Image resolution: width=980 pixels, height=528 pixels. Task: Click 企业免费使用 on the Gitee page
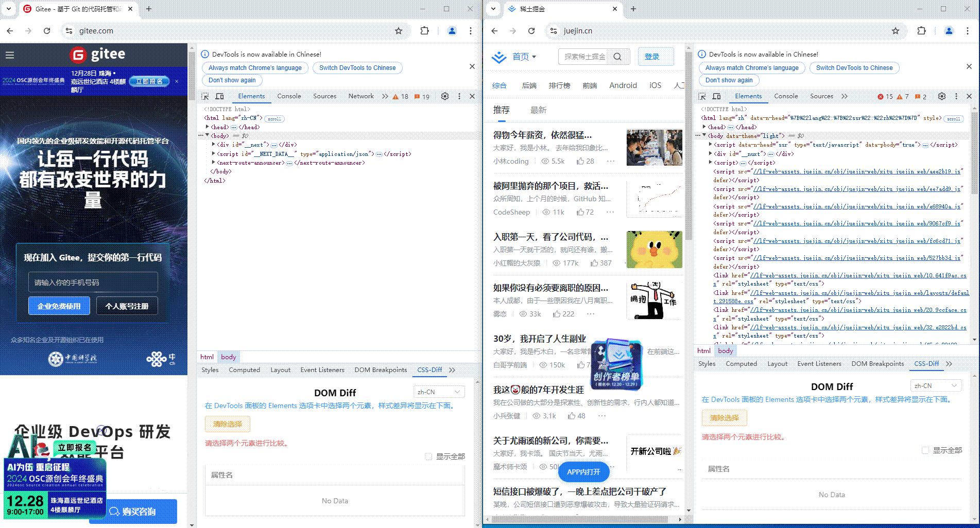(x=59, y=306)
